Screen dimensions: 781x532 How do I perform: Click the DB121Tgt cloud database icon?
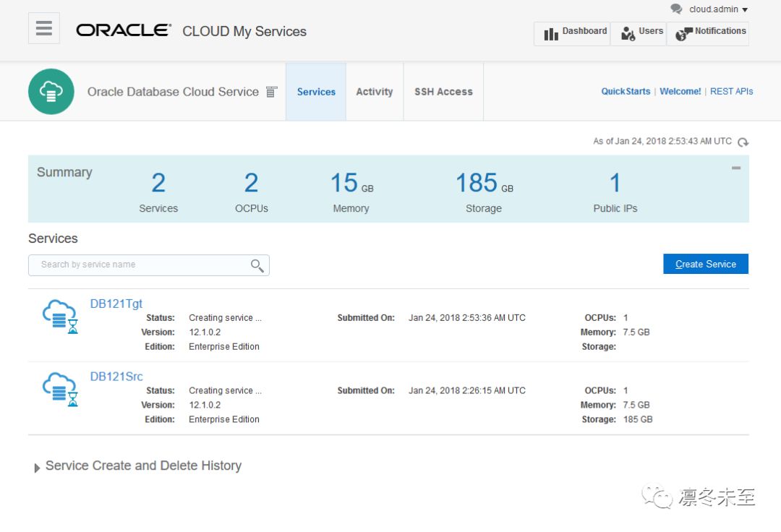point(60,317)
